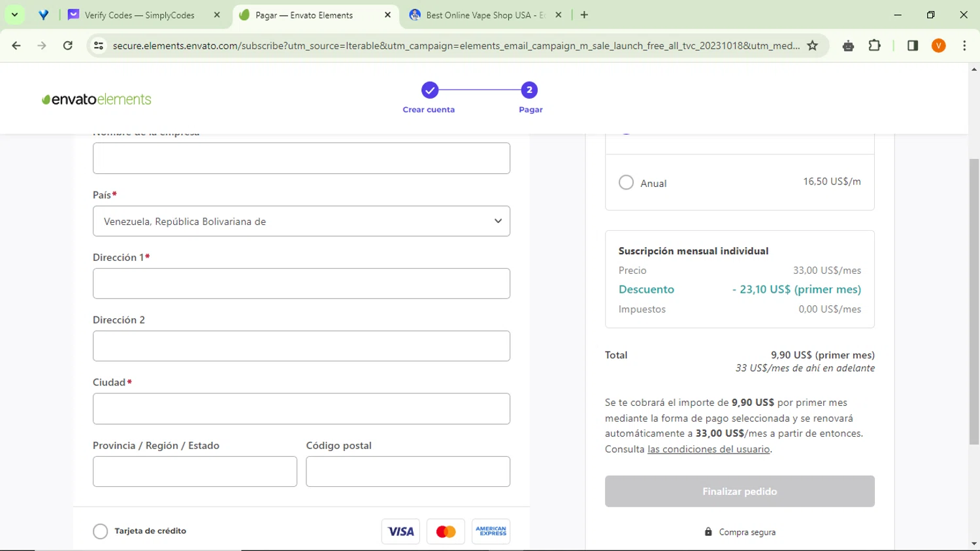
Task: Reload the page with the refresh icon
Action: 68,46
